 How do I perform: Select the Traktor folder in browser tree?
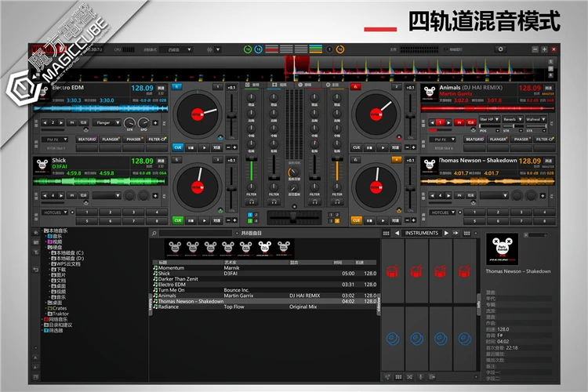58,314
